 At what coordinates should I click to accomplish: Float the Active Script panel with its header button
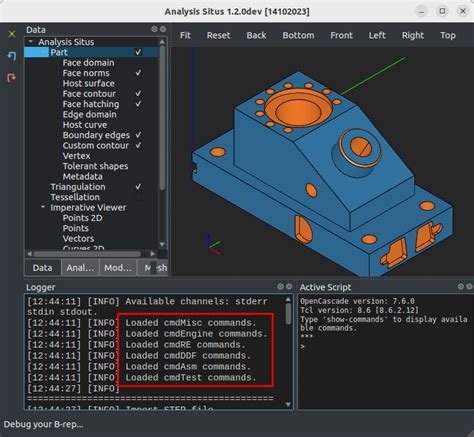pyautogui.click(x=461, y=286)
